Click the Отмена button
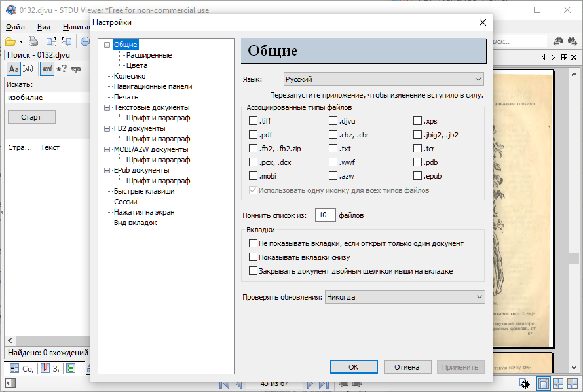The image size is (583, 392). click(407, 367)
